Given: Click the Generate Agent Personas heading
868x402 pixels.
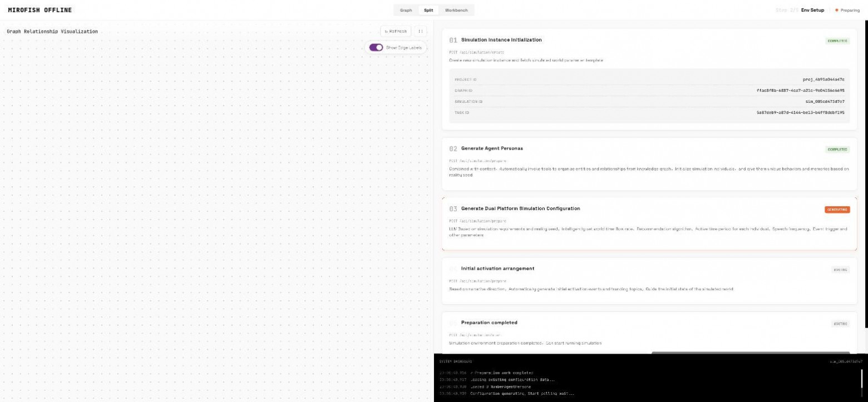Looking at the screenshot, I should 492,148.
